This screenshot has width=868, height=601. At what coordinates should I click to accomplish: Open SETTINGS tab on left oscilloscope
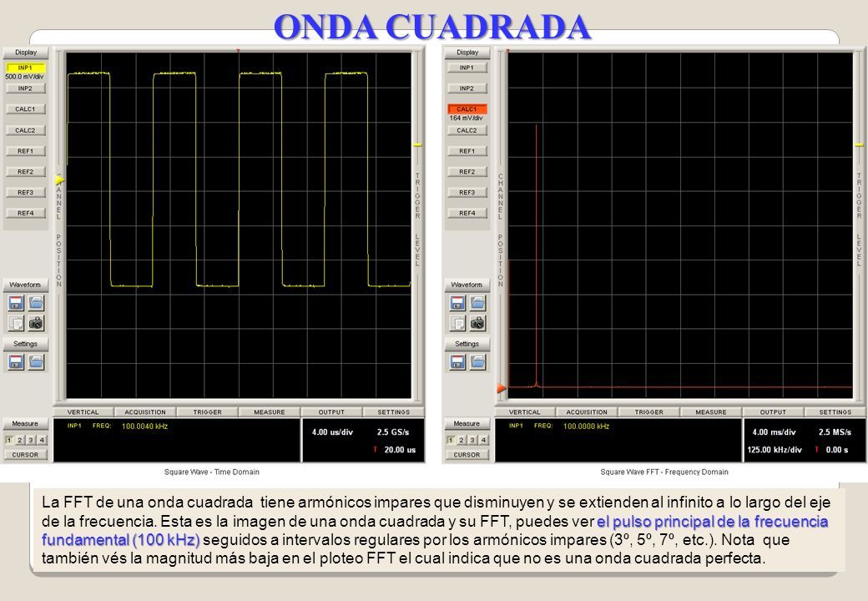click(x=394, y=412)
